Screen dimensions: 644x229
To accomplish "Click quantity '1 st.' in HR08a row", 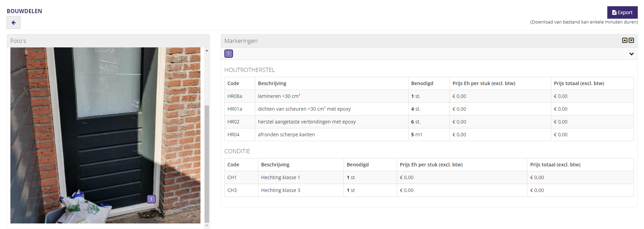I will [416, 96].
